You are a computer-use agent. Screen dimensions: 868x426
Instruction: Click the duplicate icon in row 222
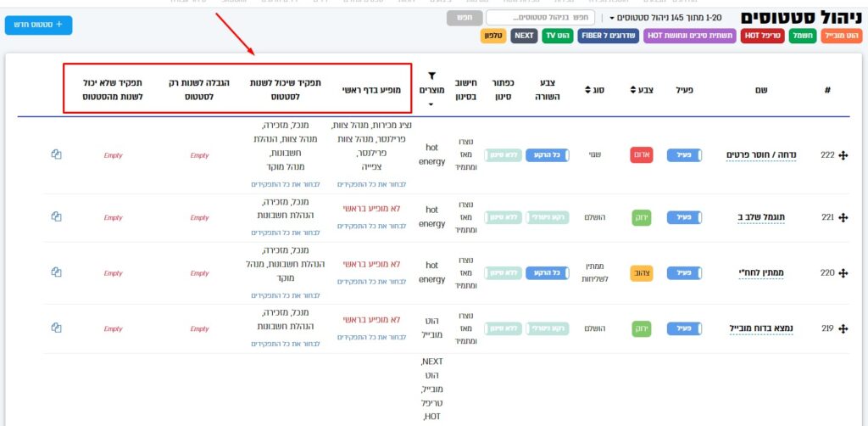(56, 154)
